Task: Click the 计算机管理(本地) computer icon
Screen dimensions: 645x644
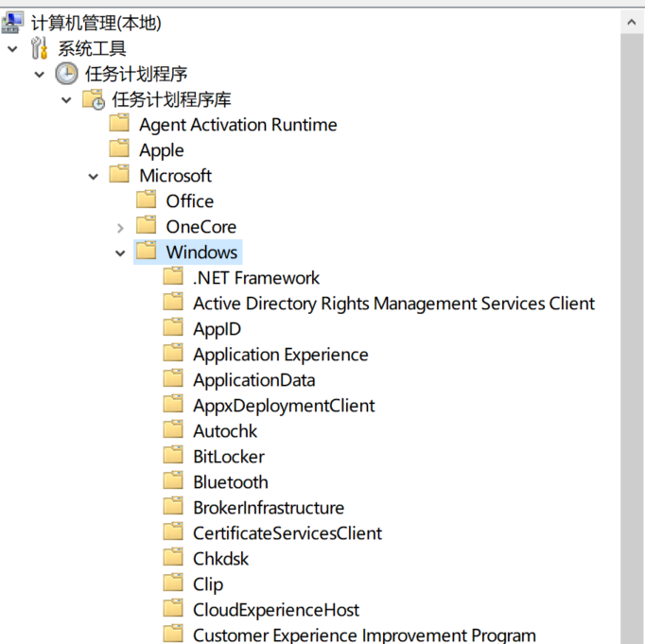Action: 12,23
